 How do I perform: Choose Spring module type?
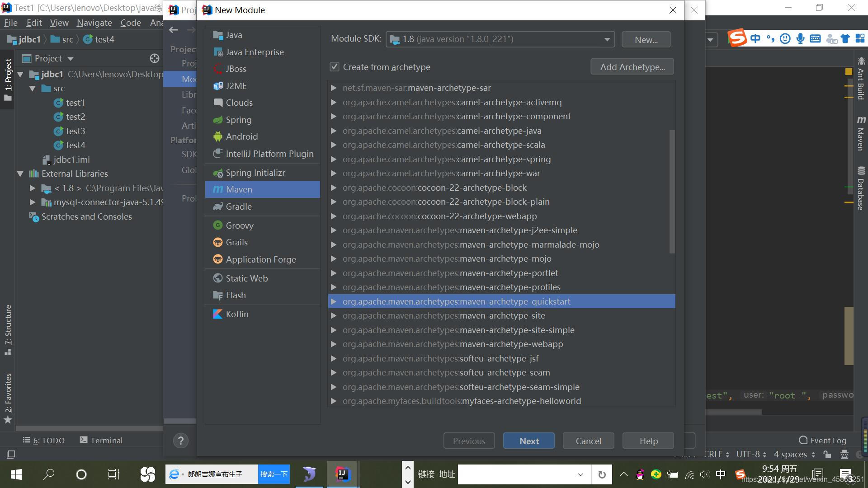262,120
